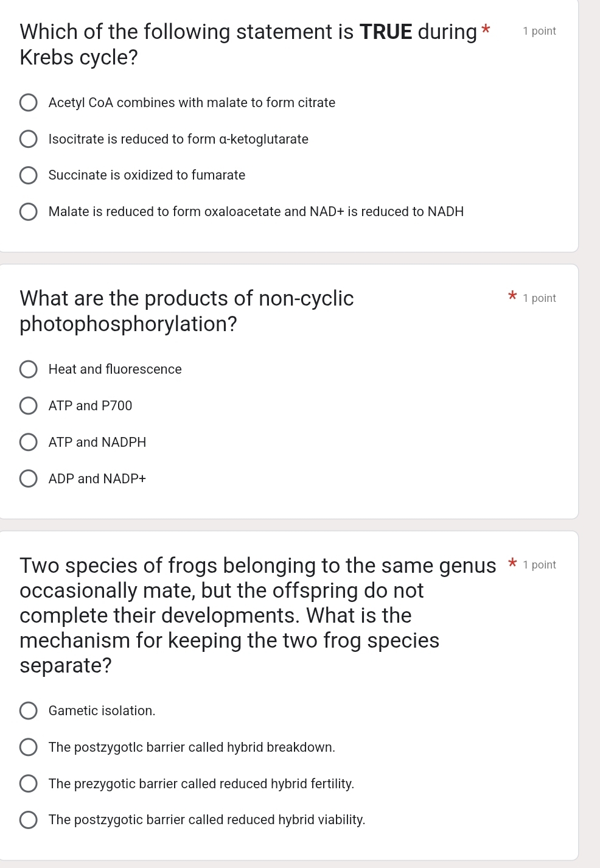Click the required asterisk on the frog question
The height and width of the screenshot is (868, 600).
pos(511,563)
